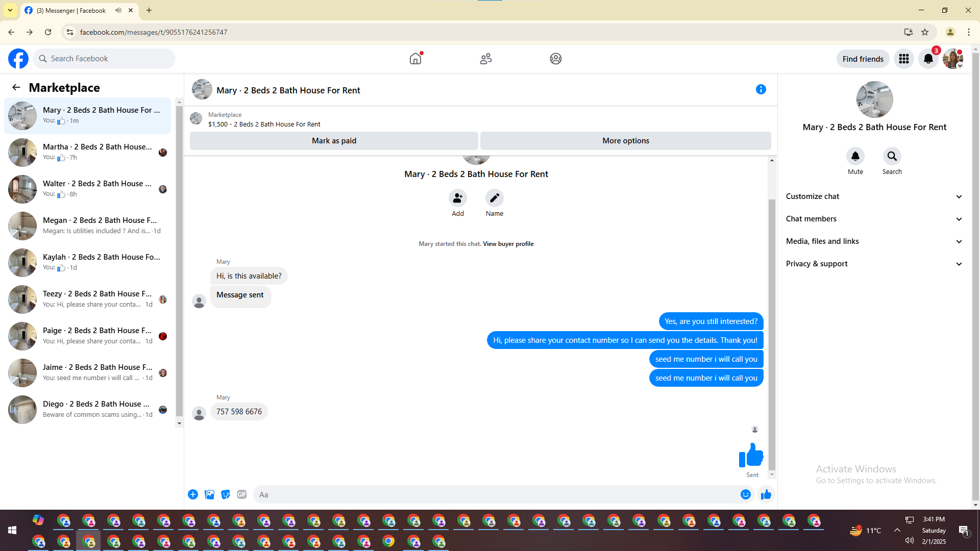
Task: Open View buyer profile link
Action: (508, 244)
